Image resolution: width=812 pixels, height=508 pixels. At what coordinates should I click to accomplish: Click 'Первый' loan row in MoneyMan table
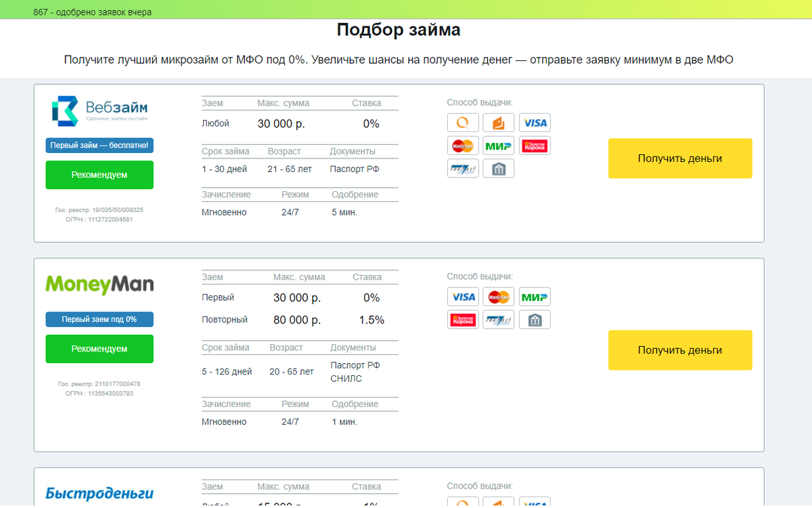218,298
